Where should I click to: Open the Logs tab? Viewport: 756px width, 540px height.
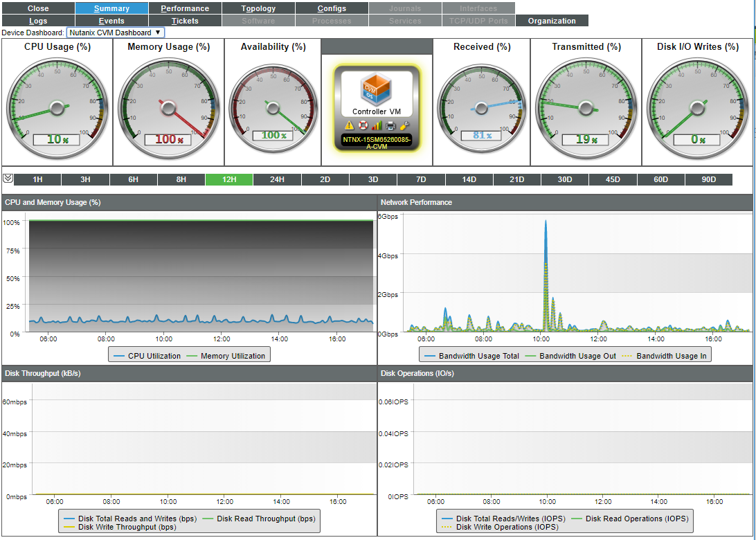pyautogui.click(x=38, y=21)
